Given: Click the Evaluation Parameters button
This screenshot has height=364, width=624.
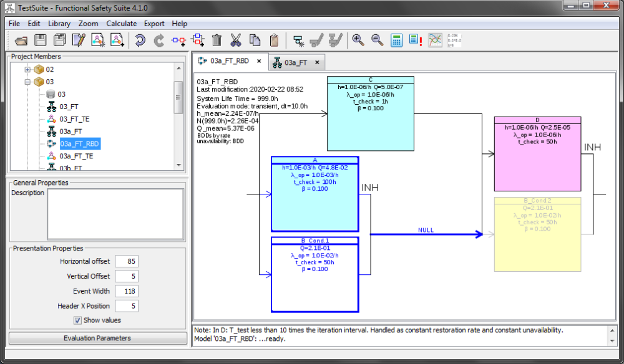Looking at the screenshot, I should point(97,338).
